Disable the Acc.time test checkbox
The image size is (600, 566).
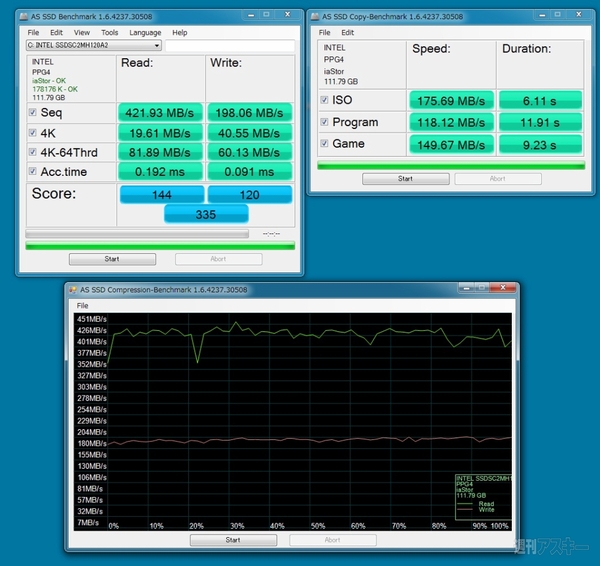click(34, 171)
